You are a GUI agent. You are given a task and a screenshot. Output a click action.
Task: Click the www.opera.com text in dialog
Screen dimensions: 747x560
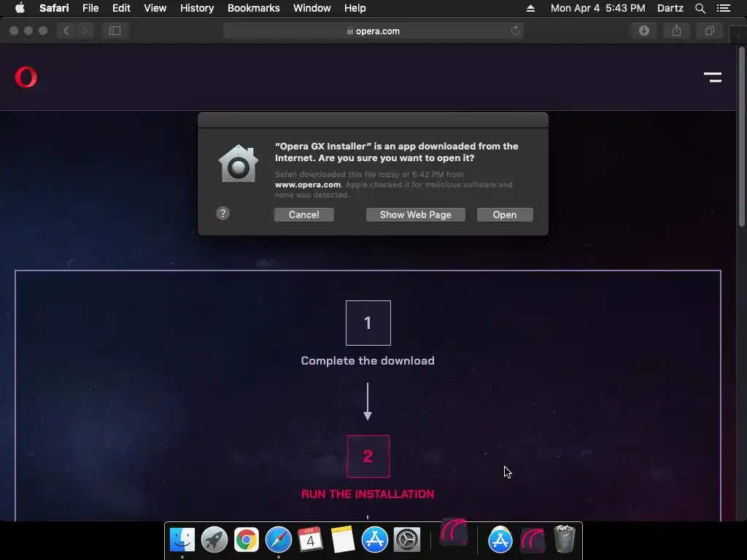[x=308, y=184]
